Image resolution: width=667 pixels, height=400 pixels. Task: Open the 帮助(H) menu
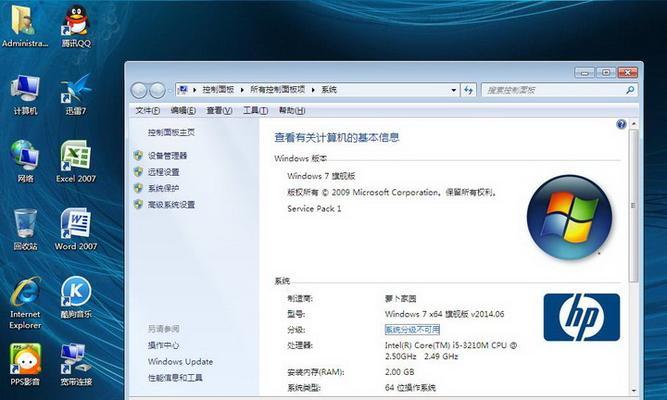point(292,111)
